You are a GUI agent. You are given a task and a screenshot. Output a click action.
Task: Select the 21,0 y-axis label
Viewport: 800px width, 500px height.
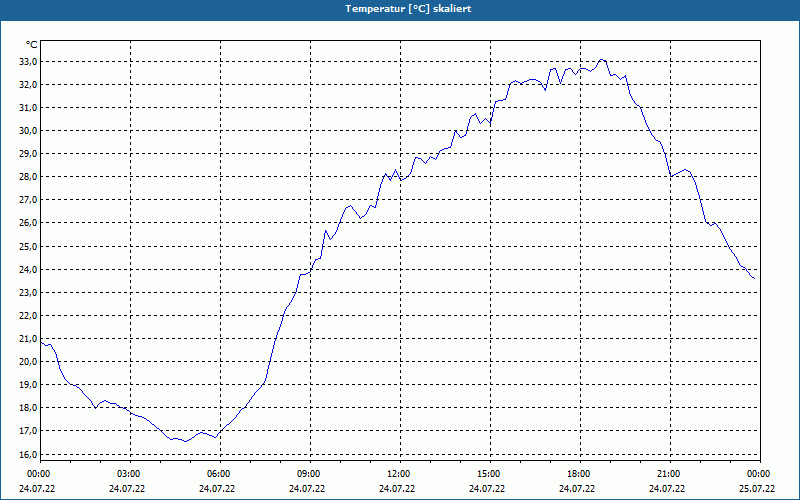tap(28, 338)
